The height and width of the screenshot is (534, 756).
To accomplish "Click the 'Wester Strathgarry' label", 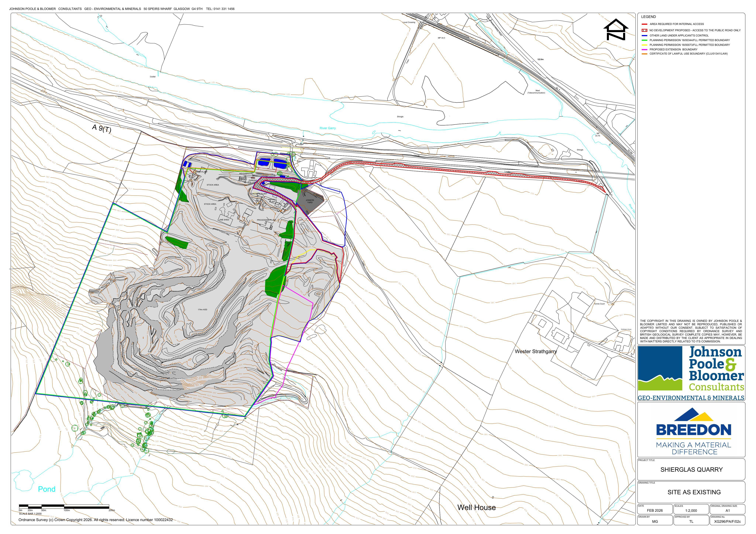I will (536, 351).
